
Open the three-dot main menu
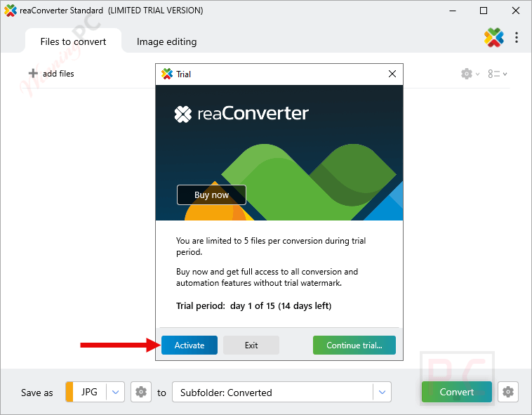tap(517, 37)
